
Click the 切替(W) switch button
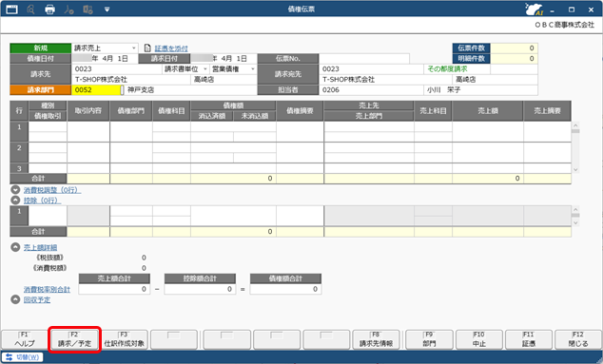coord(23,357)
